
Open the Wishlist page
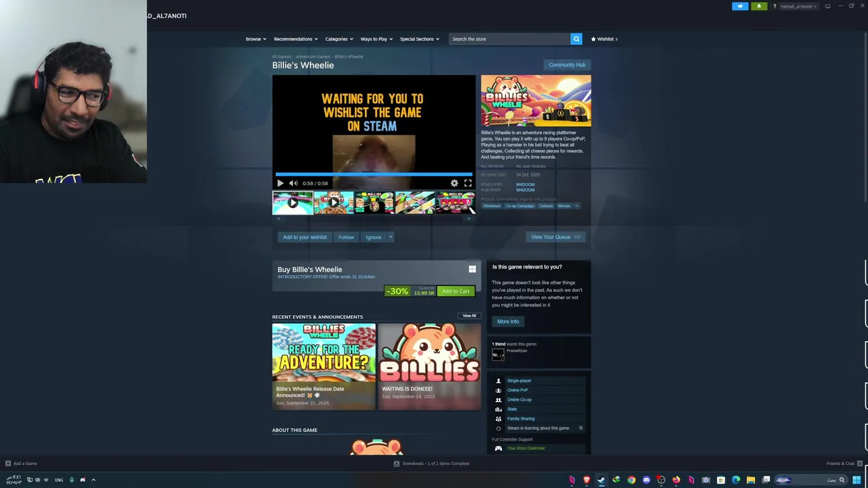(x=604, y=39)
